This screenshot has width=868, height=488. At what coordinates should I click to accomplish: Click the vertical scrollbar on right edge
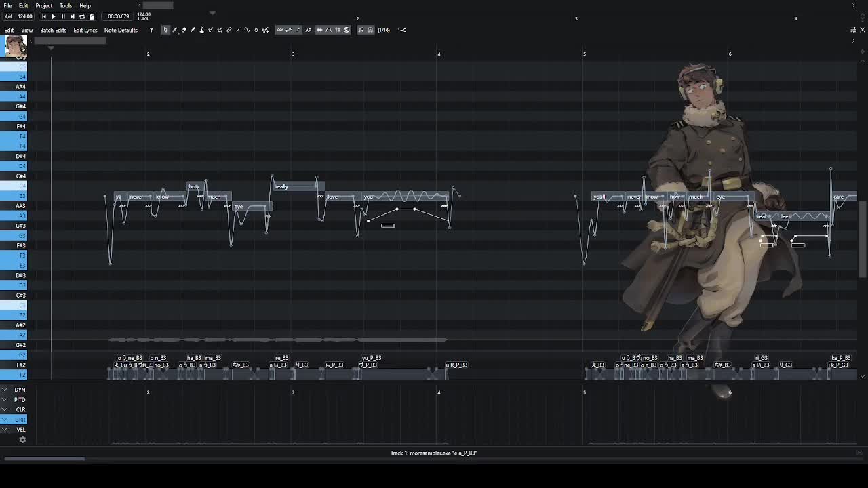coord(863,239)
